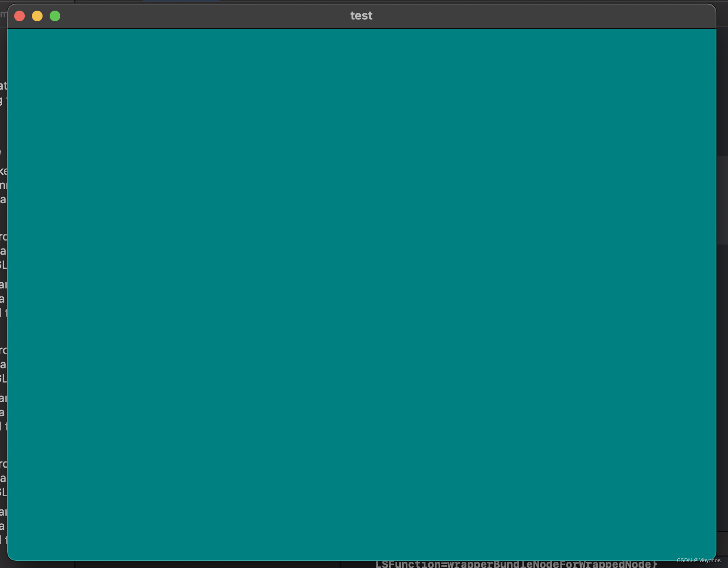The image size is (728, 568).
Task: Minimize the test window with the yellow button
Action: pos(37,16)
